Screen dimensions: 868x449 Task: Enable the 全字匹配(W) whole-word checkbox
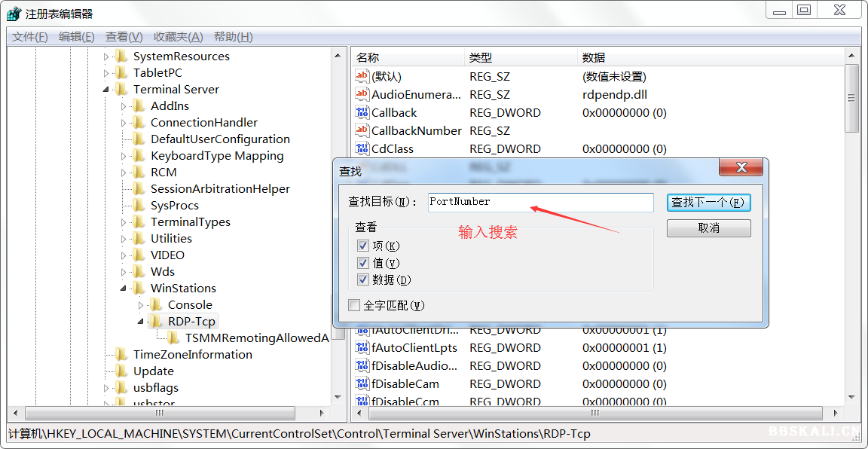(354, 305)
